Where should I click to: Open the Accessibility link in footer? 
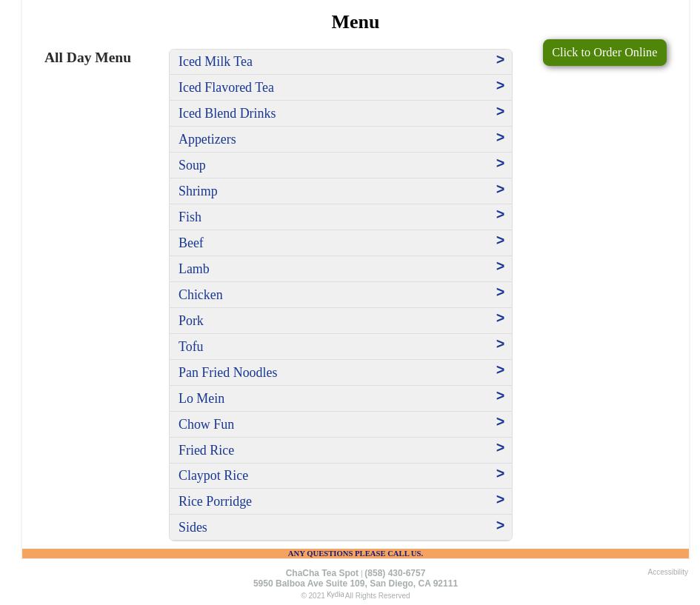(667, 572)
